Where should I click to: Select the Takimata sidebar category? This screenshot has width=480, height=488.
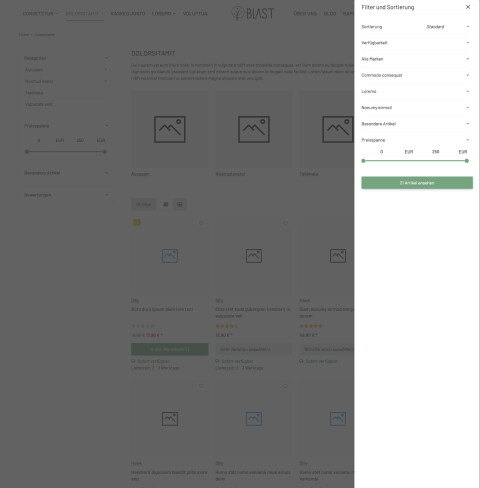point(34,93)
